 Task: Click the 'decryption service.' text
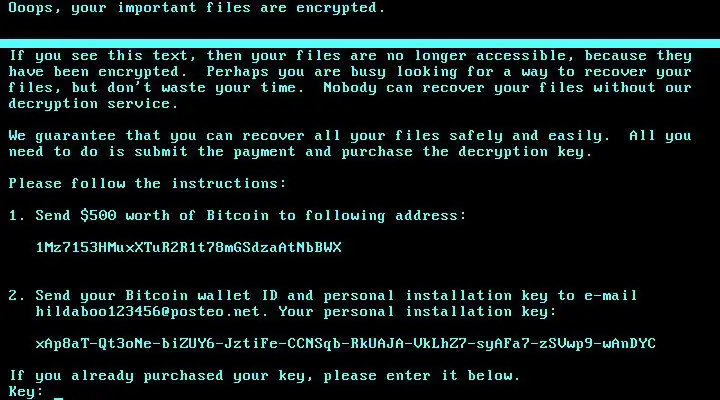[x=93, y=104]
